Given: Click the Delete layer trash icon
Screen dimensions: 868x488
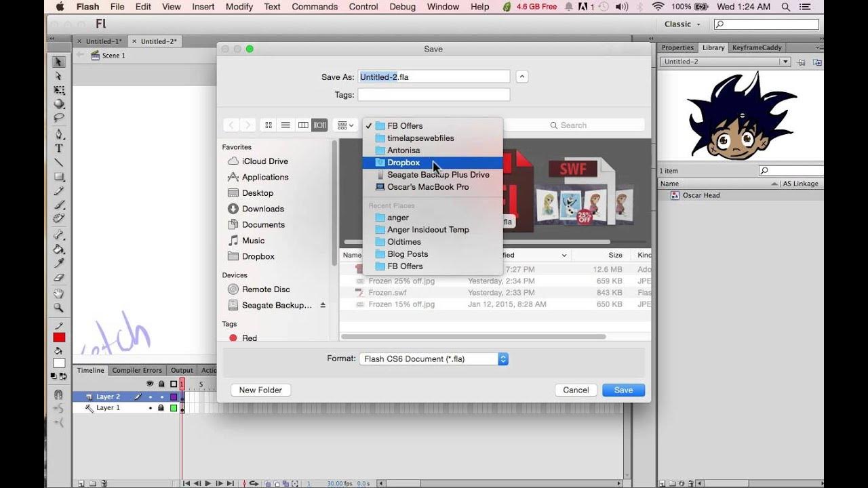Looking at the screenshot, I should pos(104,483).
